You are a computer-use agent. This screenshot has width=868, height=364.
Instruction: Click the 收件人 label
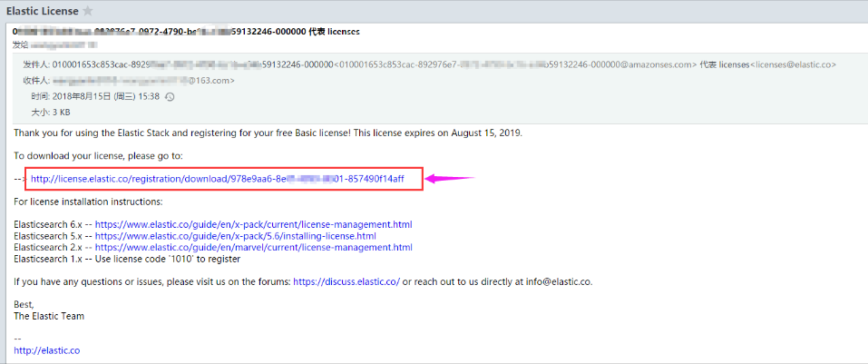point(36,81)
